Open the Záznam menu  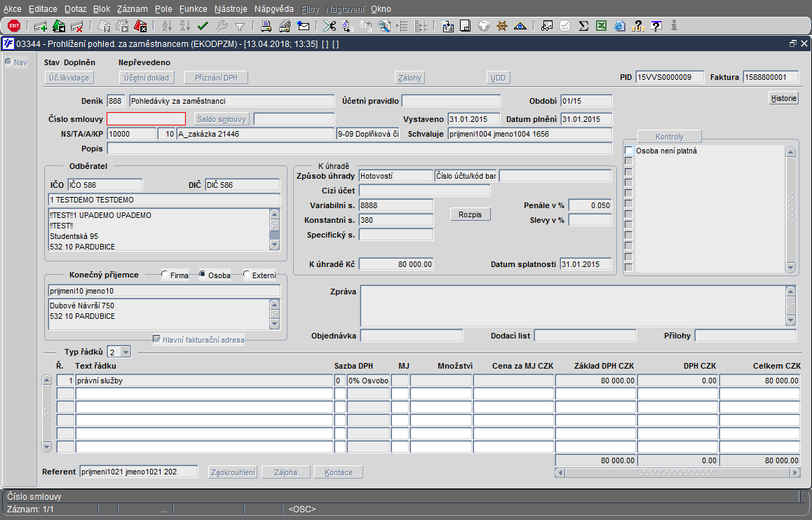tap(132, 9)
